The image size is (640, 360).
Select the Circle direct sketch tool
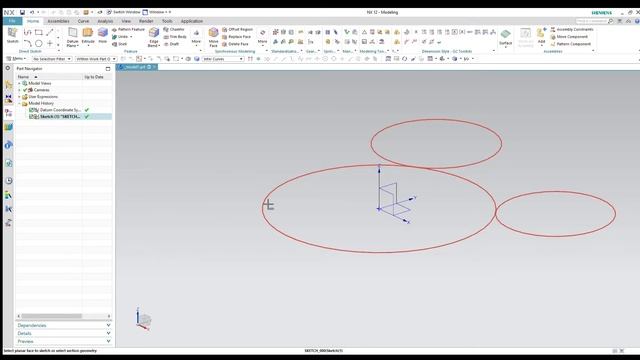point(39,43)
